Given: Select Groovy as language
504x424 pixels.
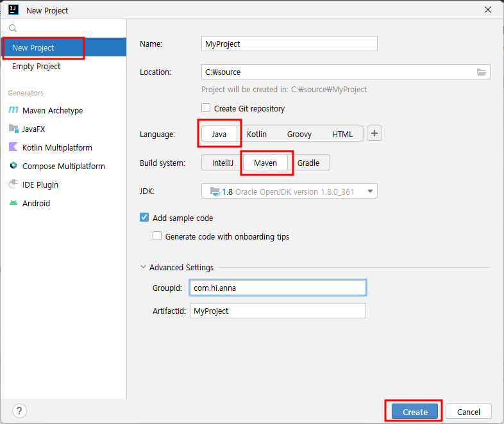Looking at the screenshot, I should tap(299, 134).
